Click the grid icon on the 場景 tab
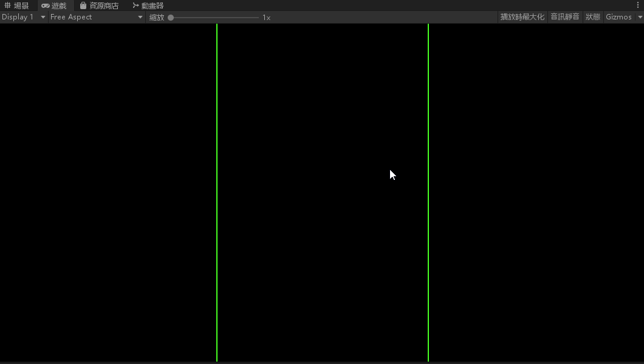This screenshot has height=364, width=644. 8,5
